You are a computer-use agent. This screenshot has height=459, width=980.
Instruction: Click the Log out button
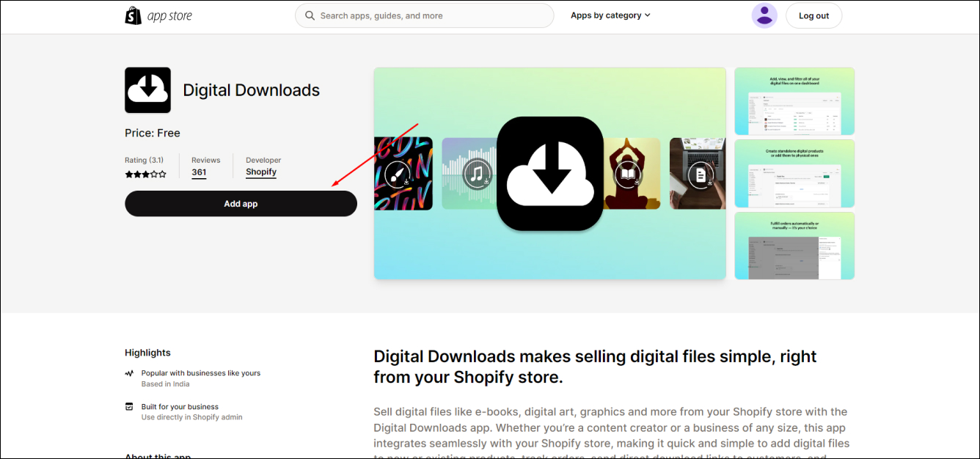tap(813, 15)
